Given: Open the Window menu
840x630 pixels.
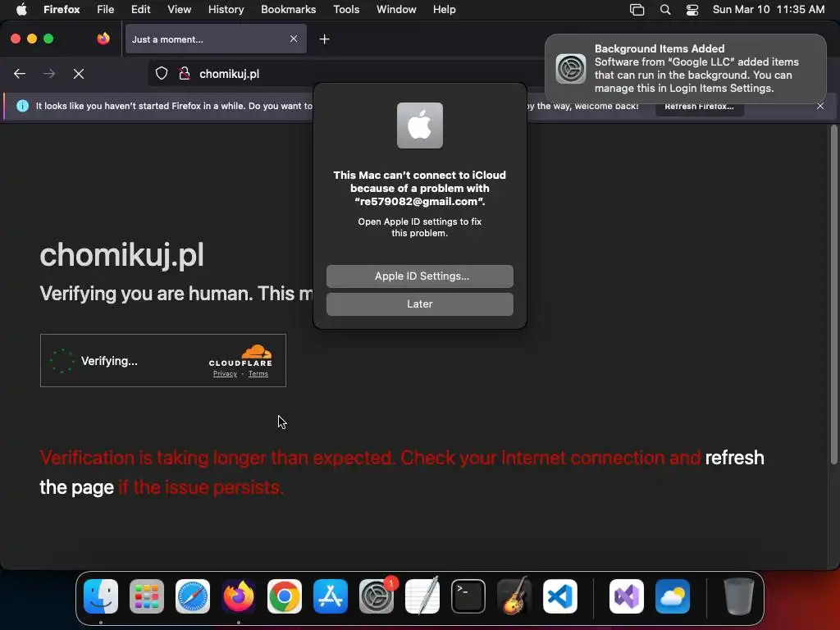Looking at the screenshot, I should coord(396,9).
